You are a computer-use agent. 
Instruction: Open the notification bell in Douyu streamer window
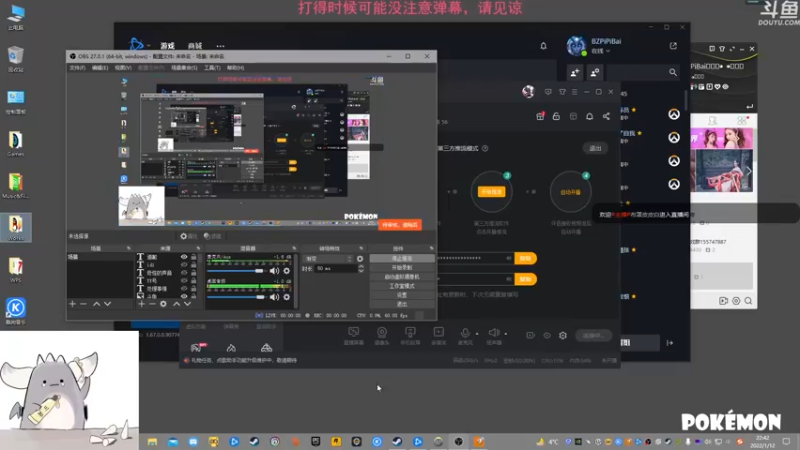point(589,116)
